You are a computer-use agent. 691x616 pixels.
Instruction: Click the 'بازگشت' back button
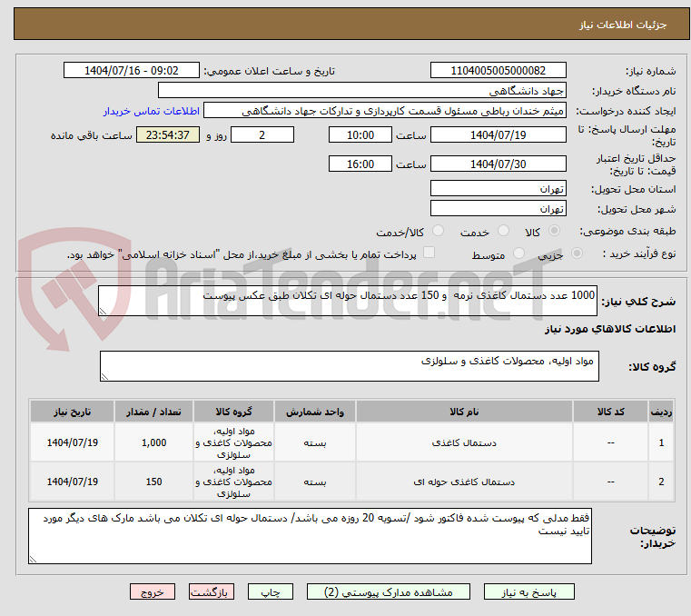click(212, 591)
